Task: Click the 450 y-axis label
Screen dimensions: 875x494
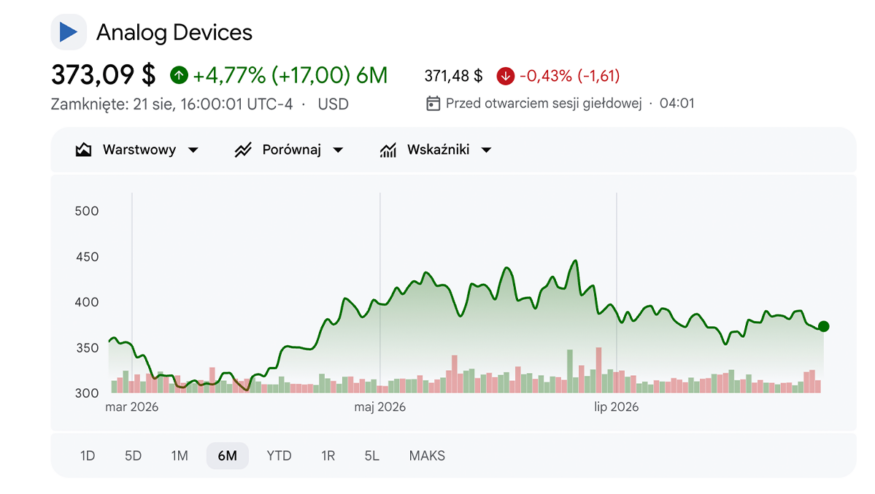Action: pos(87,257)
